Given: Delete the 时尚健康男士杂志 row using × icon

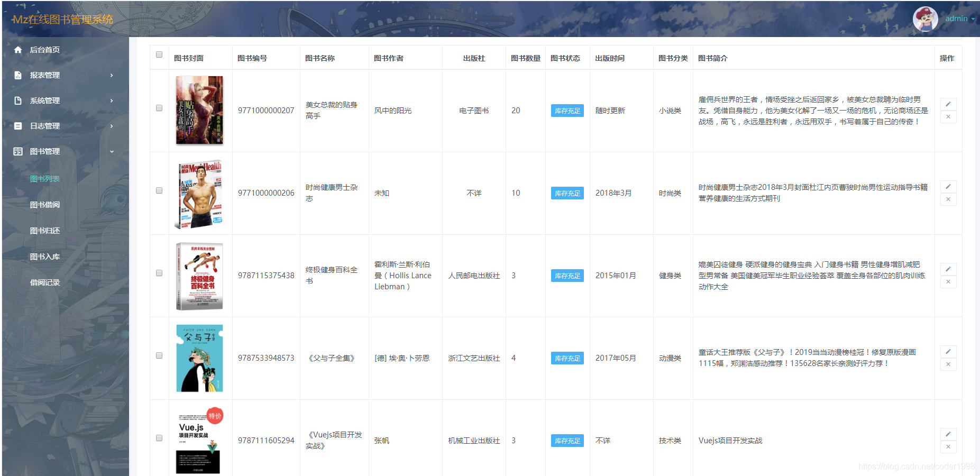Looking at the screenshot, I should coord(948,199).
